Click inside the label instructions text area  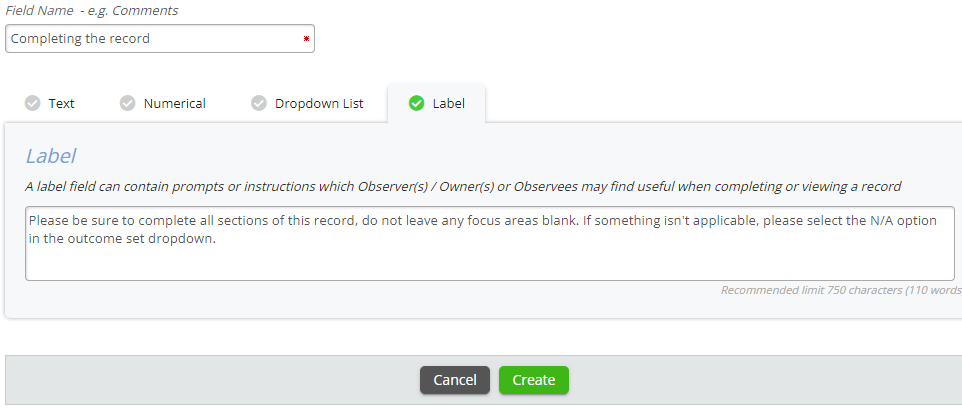point(490,243)
